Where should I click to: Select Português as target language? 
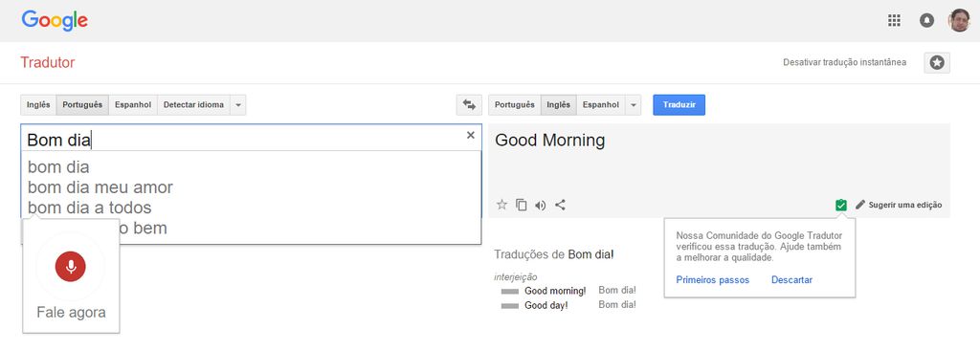[514, 105]
